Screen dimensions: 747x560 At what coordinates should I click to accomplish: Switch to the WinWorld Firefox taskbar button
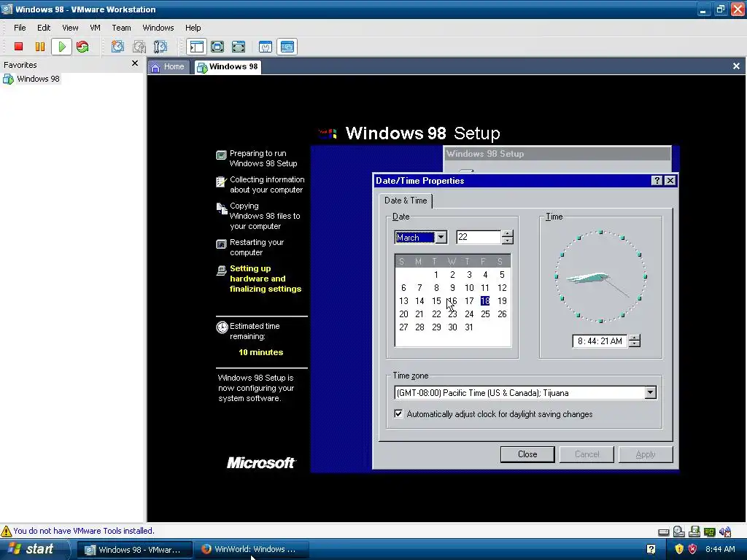[251, 550]
